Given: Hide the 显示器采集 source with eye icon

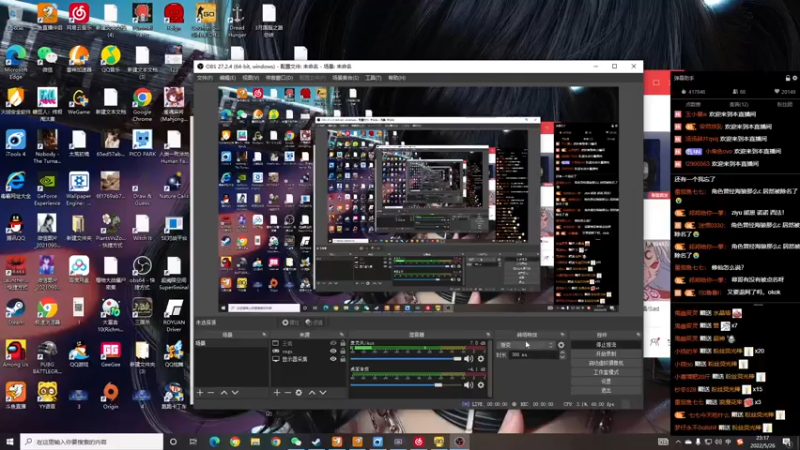Looking at the screenshot, I should click(333, 359).
